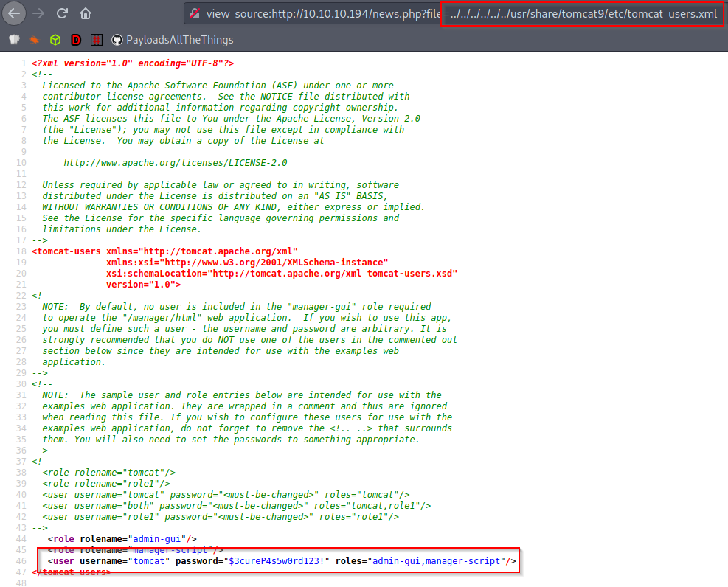Open the green cube bookmark

coord(55,40)
